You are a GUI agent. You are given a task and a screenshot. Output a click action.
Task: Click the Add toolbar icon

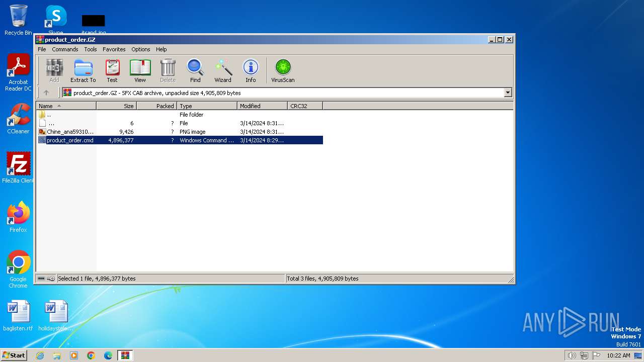pyautogui.click(x=54, y=70)
